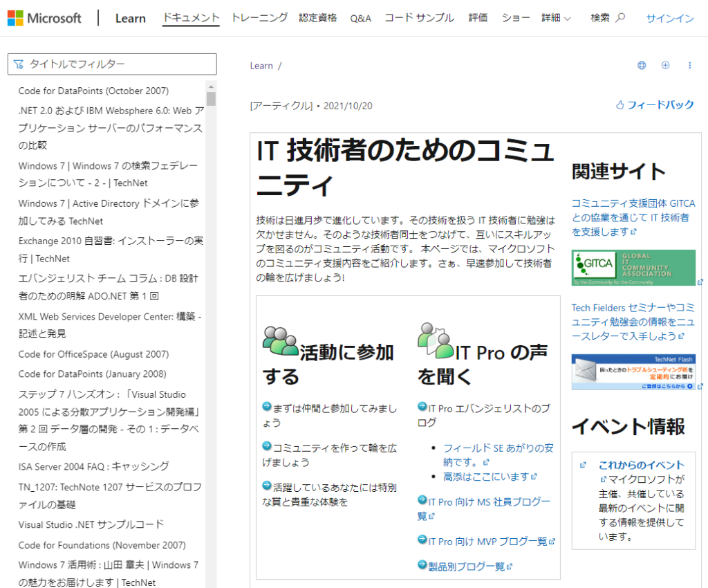Click the globe language icon
This screenshot has width=708, height=588.
(x=642, y=66)
